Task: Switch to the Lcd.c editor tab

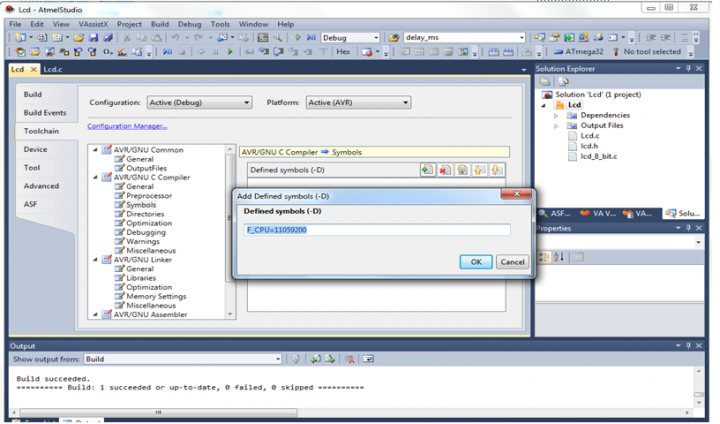Action: tap(53, 69)
